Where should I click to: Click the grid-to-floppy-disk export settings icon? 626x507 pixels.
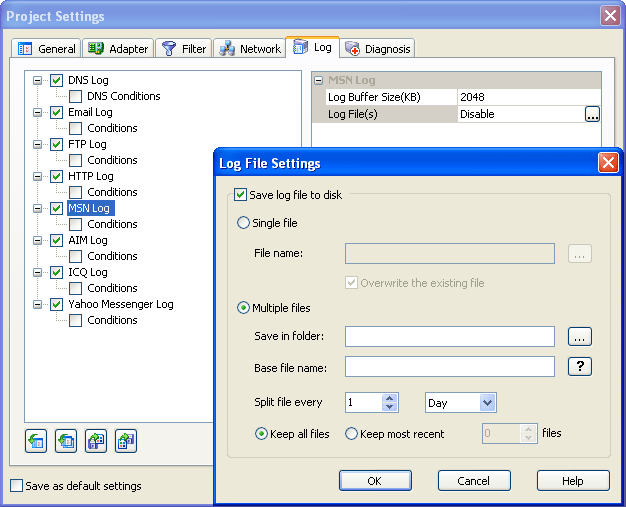126,441
